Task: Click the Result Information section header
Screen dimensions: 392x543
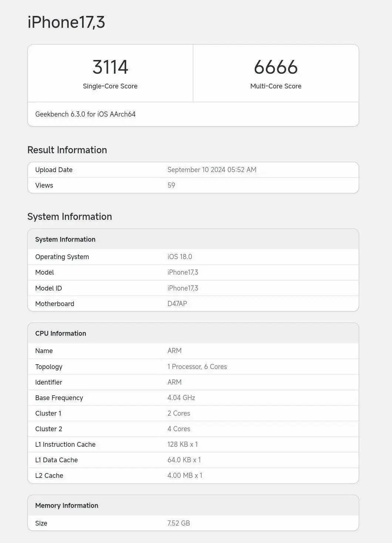Action: 67,150
